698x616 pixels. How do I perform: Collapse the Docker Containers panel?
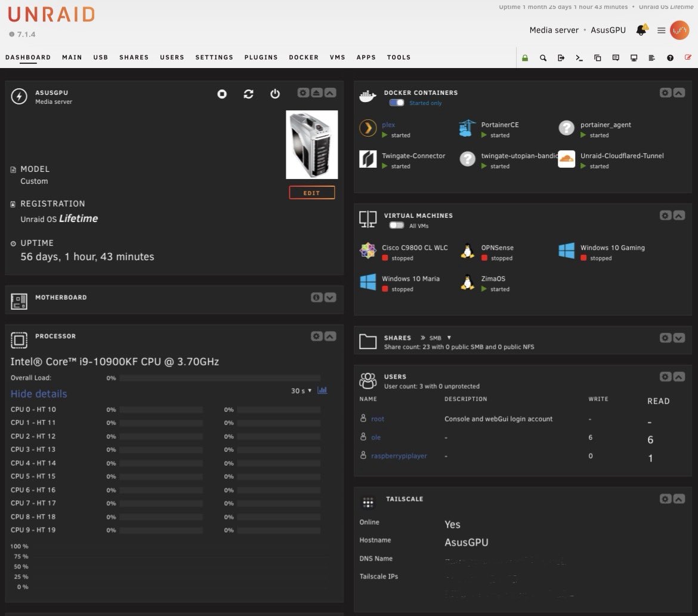click(679, 93)
